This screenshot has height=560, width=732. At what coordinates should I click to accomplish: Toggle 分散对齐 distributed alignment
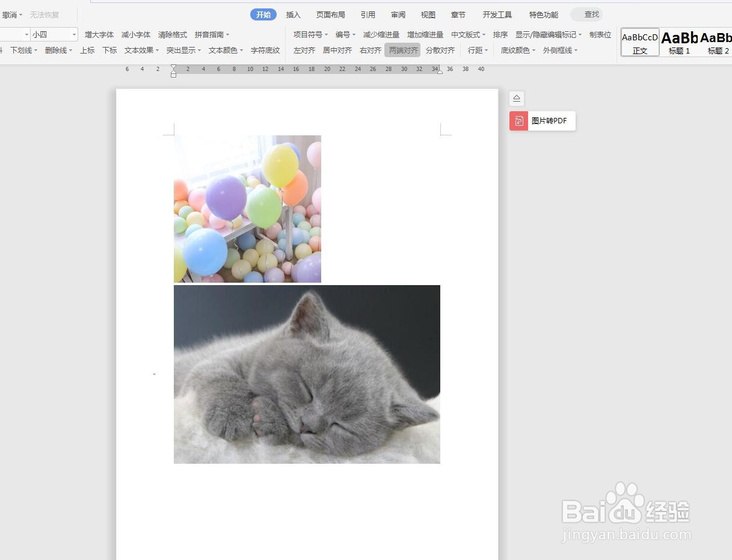[440, 50]
